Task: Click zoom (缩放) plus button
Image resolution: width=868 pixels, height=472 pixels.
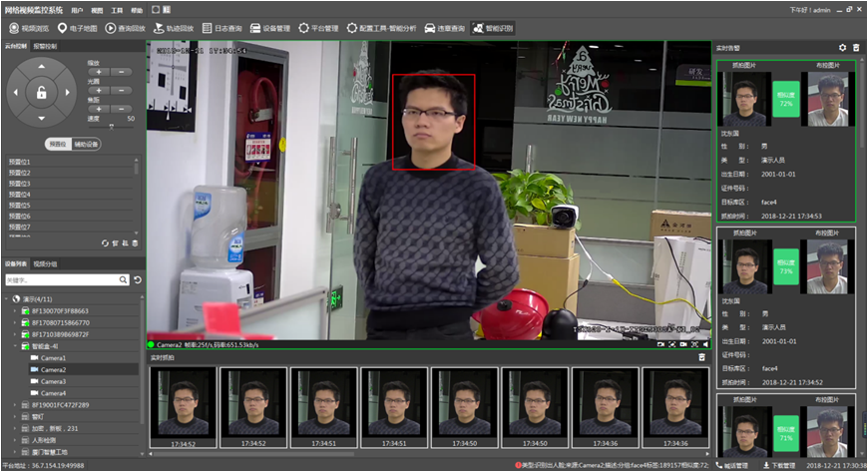Action: click(x=99, y=72)
